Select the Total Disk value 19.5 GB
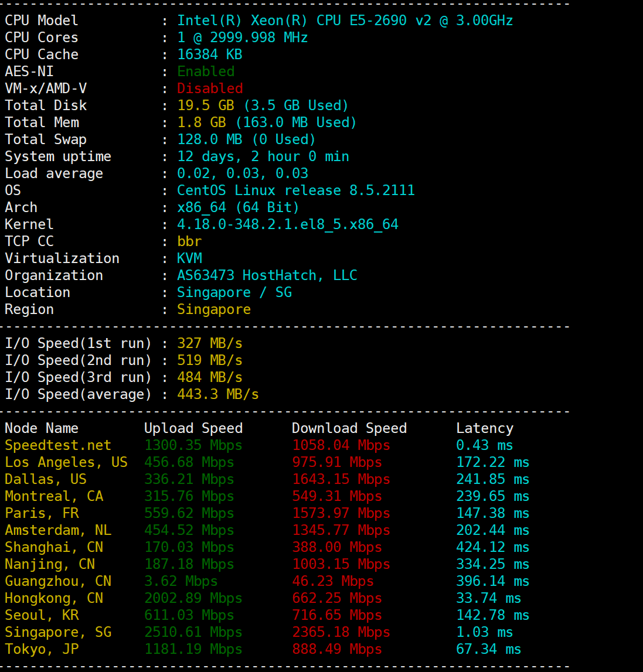Viewport: 643px width, 672px height. coord(205,105)
